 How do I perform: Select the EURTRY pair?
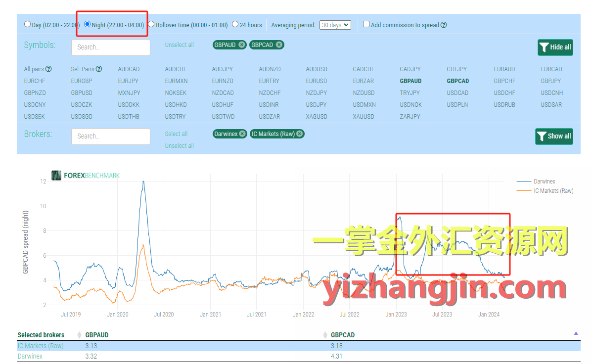point(269,81)
